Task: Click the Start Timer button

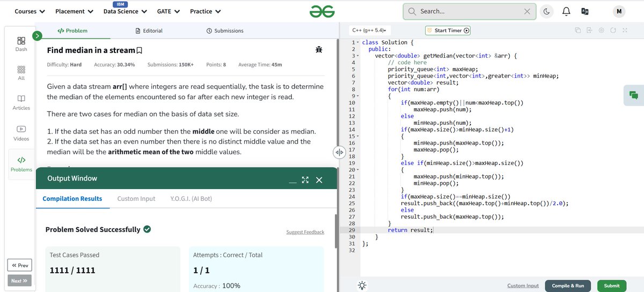Action: (448, 31)
